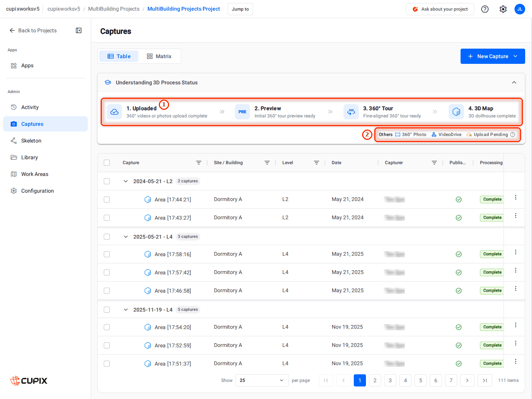Viewport: 532px width, 399px height.
Task: Click the Uploaded step cloud icon
Action: coord(114,112)
